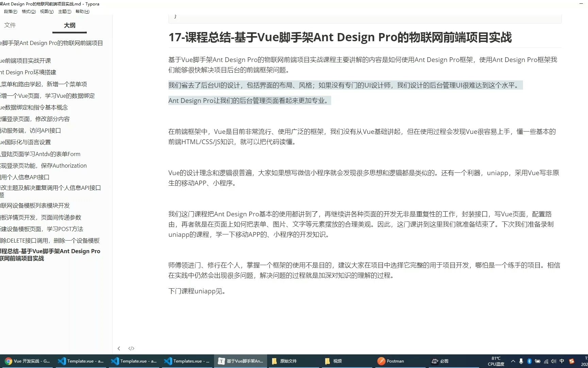Open Chrome Vue 开发实战 taskbar item
The image size is (588, 368).
[27, 361]
